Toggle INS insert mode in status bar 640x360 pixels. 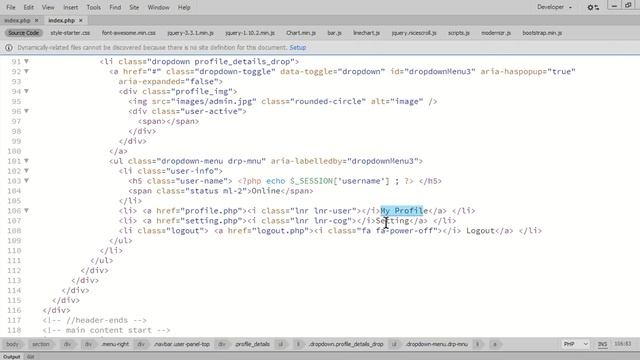click(x=602, y=344)
